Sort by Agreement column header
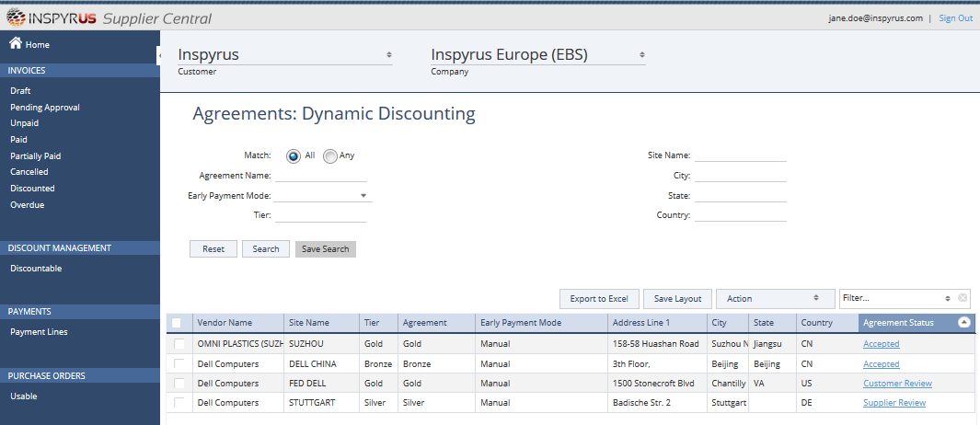This screenshot has height=425, width=980. [x=436, y=323]
